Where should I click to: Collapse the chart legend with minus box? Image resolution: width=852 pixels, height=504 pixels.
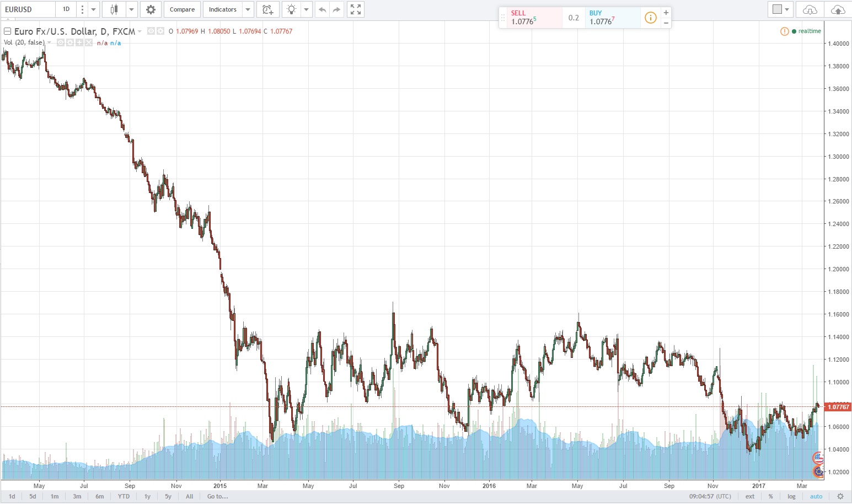8,31
